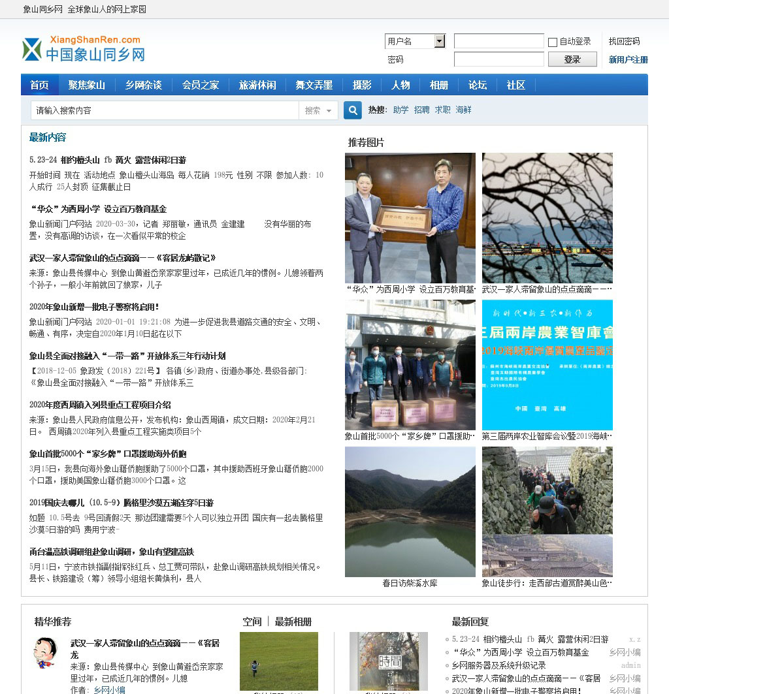The width and height of the screenshot is (784, 694).
Task: Open the 2020年象山新增一批电子警察将启用 article
Action: pos(94,307)
